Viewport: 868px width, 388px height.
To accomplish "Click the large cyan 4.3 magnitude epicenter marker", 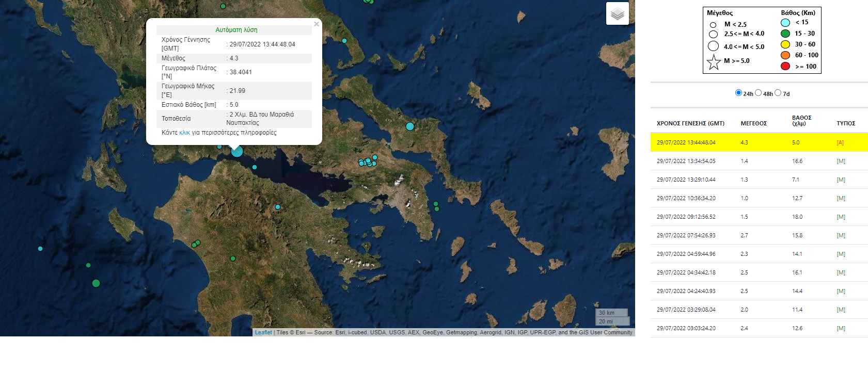I will coord(237,151).
